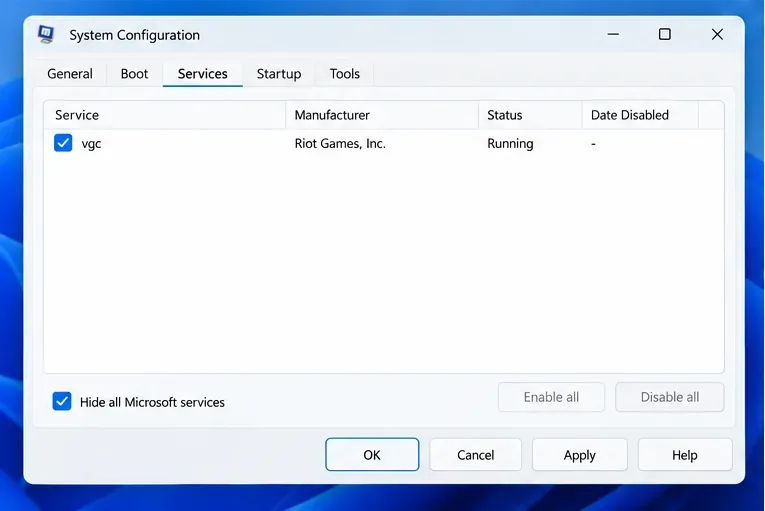
Task: Uncheck the vgc service checkbox
Action: point(63,143)
